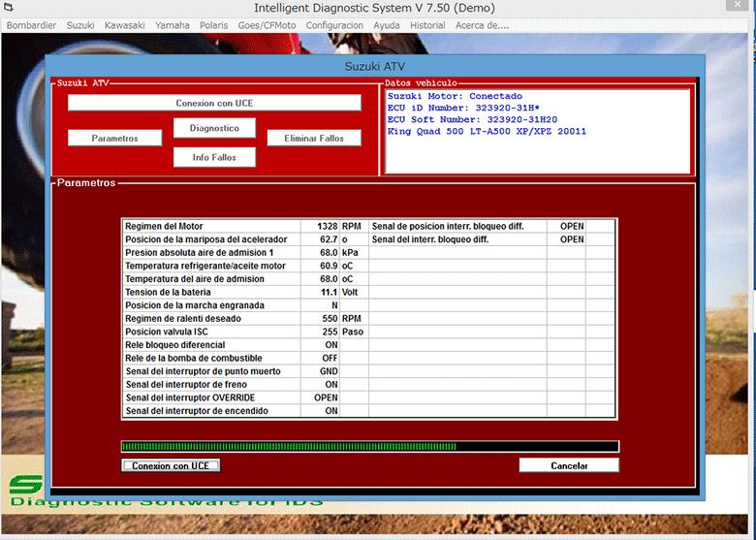
Task: Select 'Senal del interruptor de encendido' row
Action: pos(212,410)
